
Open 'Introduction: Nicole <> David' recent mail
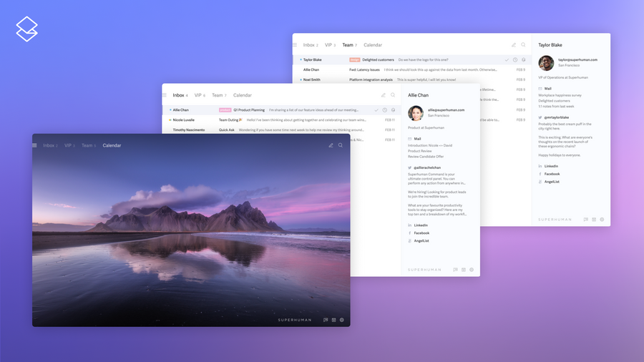(x=430, y=145)
